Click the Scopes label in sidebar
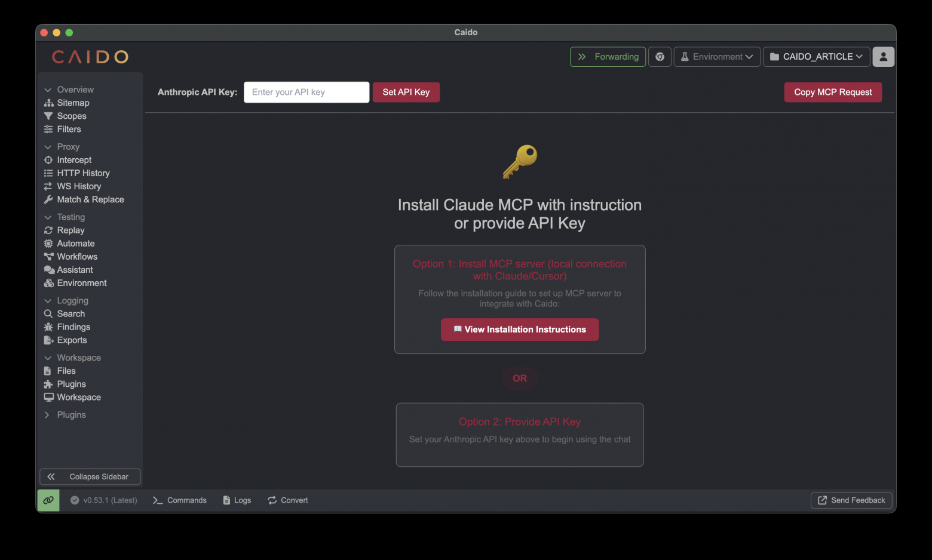 tap(72, 116)
